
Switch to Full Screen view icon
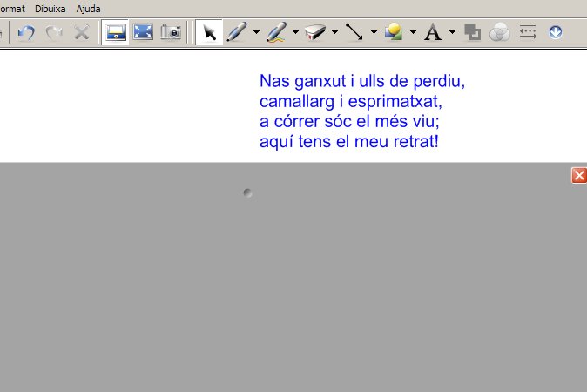click(143, 32)
